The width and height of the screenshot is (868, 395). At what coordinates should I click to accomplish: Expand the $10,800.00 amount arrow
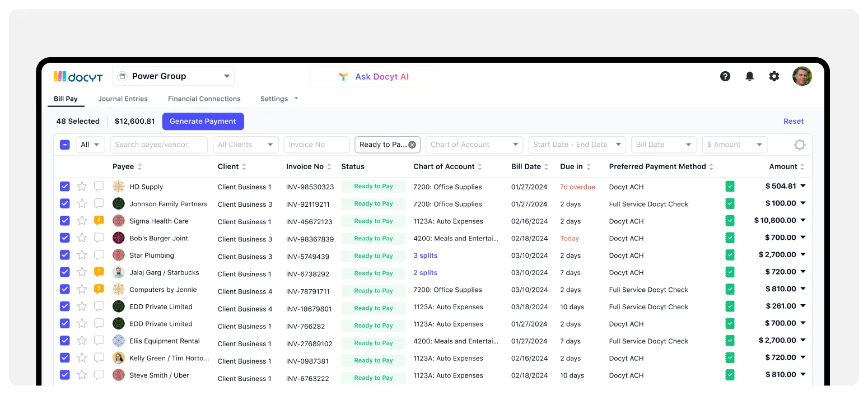point(802,220)
